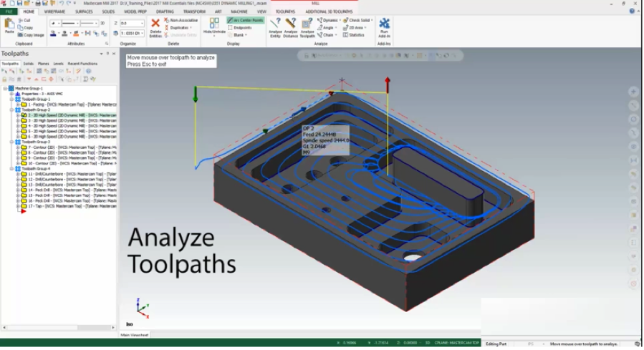Open the Toolpaths panel options dropdown arrow

(102, 54)
